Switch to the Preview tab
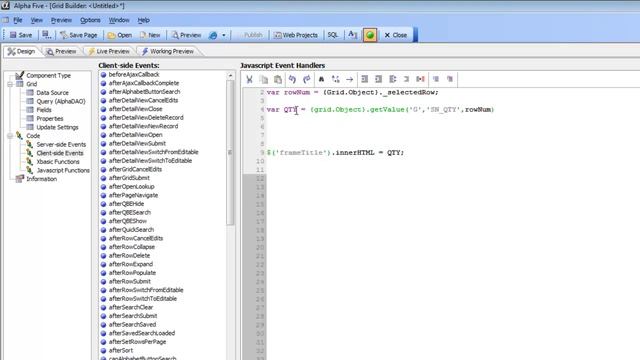Image resolution: width=640 pixels, height=360 pixels. click(x=61, y=51)
